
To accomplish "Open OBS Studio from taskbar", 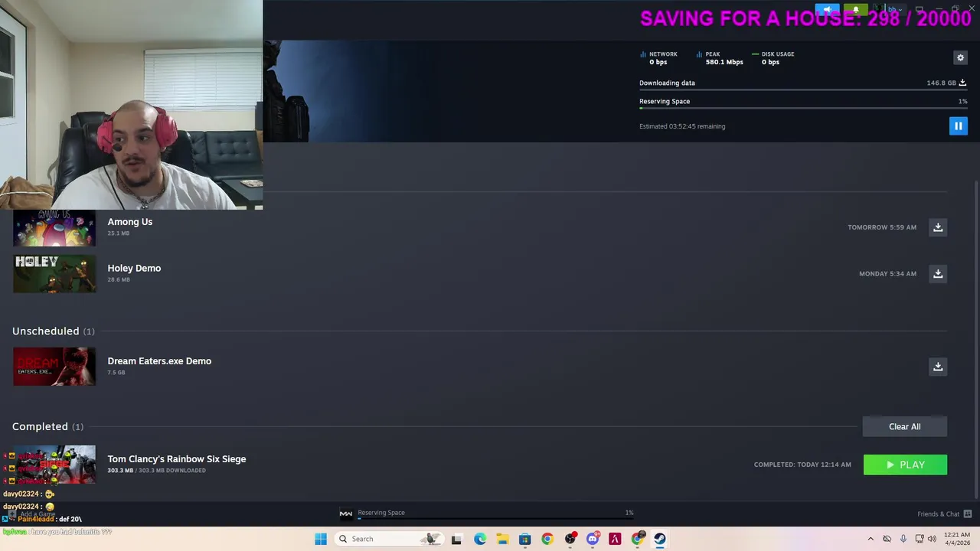I will 570,539.
